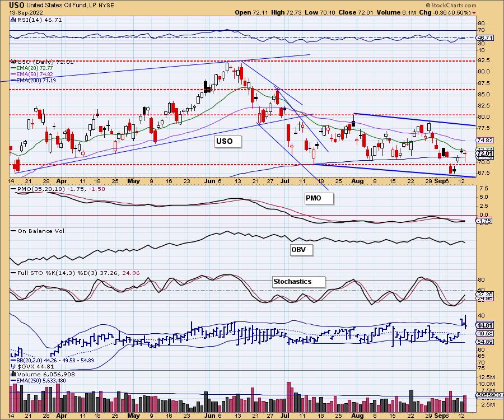Viewport: 504px width, 420px height.
Task: Select the 'United States Oil Fund, LP' name
Action: coord(60,5)
